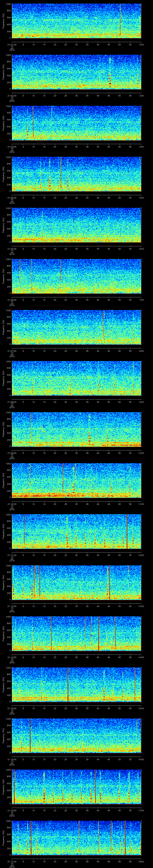Select the spectrogram panel starting at 21:04:00

76,174
